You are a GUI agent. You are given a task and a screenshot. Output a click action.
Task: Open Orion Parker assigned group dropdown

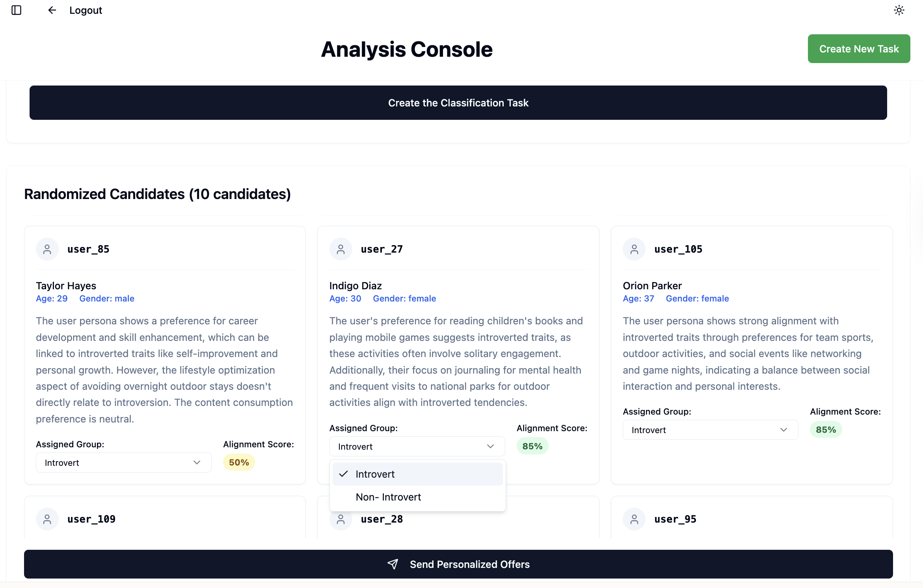click(x=710, y=430)
